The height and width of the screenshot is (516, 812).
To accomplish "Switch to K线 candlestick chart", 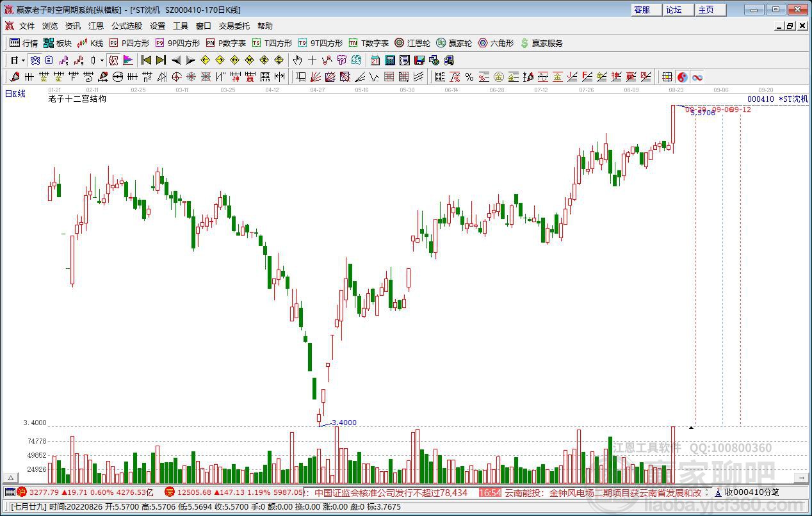I will 90,43.
